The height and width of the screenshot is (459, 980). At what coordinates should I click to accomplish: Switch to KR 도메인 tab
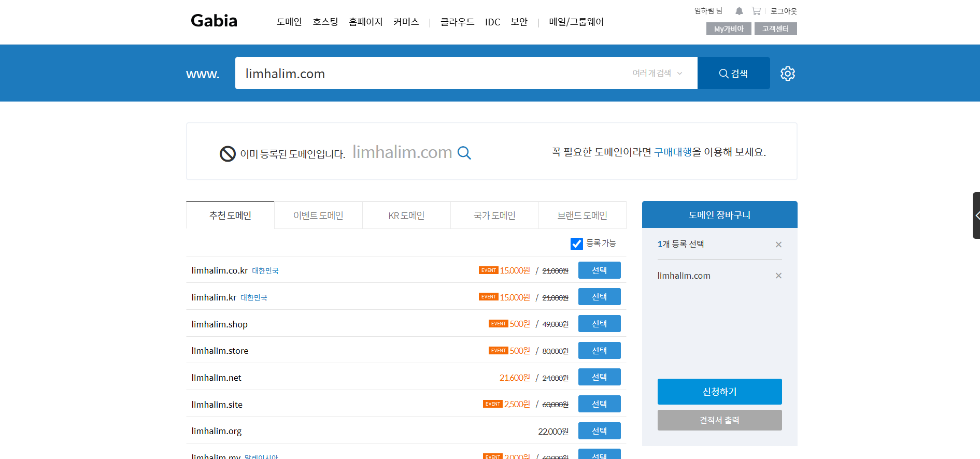click(x=406, y=215)
